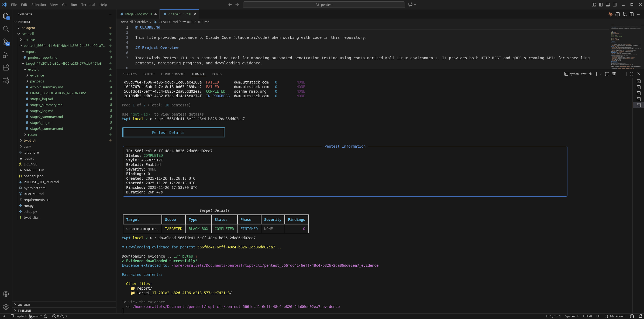Open the Search view in activity bar
This screenshot has height=319, width=644.
(x=6, y=29)
